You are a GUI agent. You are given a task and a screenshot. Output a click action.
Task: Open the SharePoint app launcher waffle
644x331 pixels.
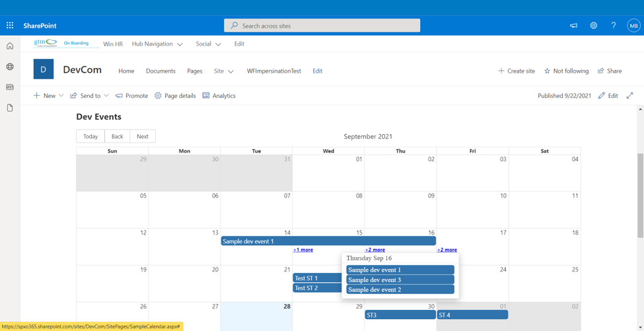[10, 26]
